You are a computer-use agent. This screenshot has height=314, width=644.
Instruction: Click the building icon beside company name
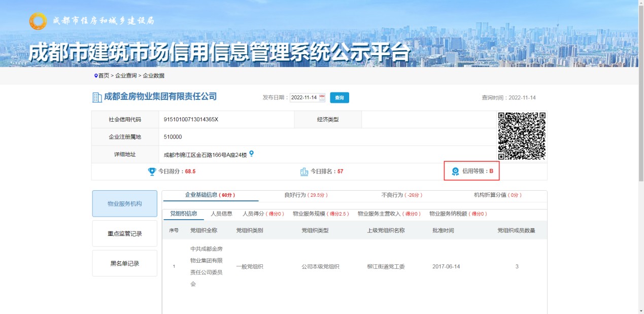[96, 97]
